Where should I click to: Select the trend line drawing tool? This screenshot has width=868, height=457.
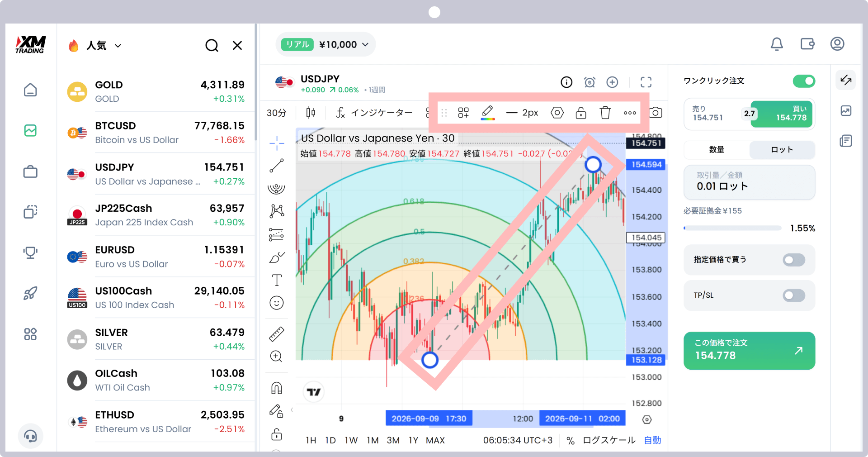(x=277, y=166)
